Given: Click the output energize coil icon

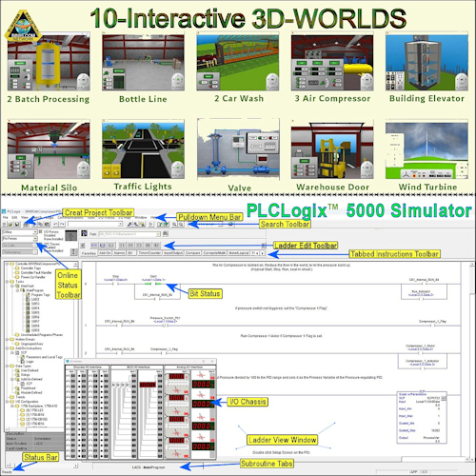Looking at the screenshot, I should coord(139,246).
